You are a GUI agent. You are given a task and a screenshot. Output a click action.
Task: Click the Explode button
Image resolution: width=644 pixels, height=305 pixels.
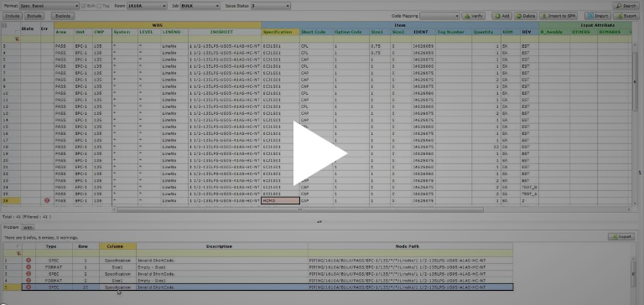63,16
